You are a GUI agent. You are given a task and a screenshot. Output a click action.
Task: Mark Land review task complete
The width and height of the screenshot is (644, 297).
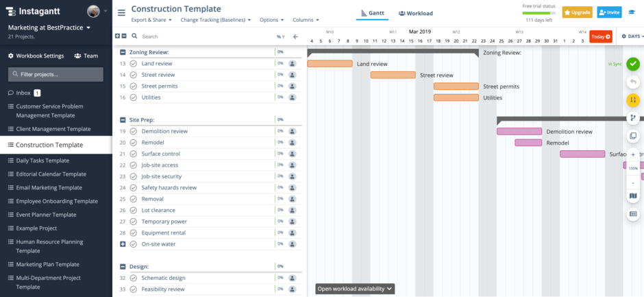click(133, 63)
